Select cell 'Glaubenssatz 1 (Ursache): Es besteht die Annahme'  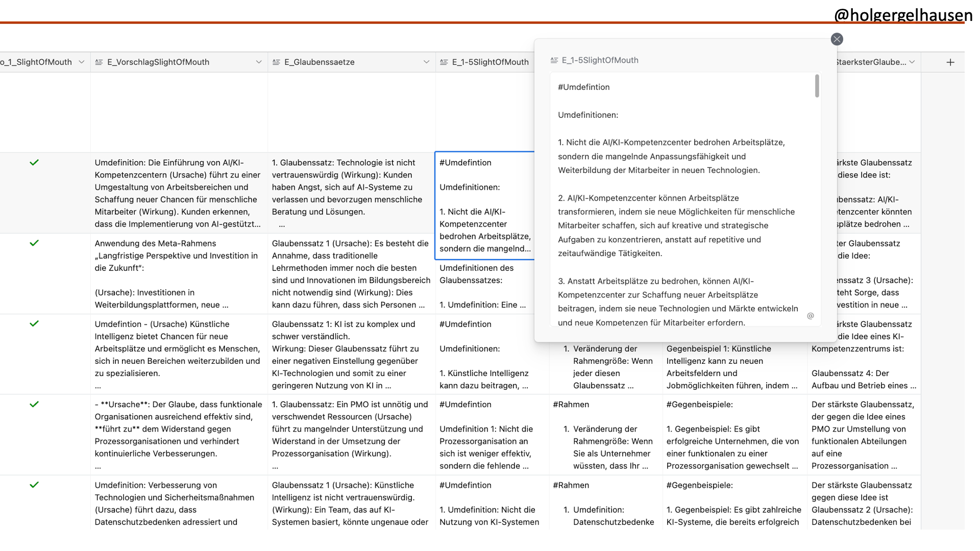coord(352,273)
